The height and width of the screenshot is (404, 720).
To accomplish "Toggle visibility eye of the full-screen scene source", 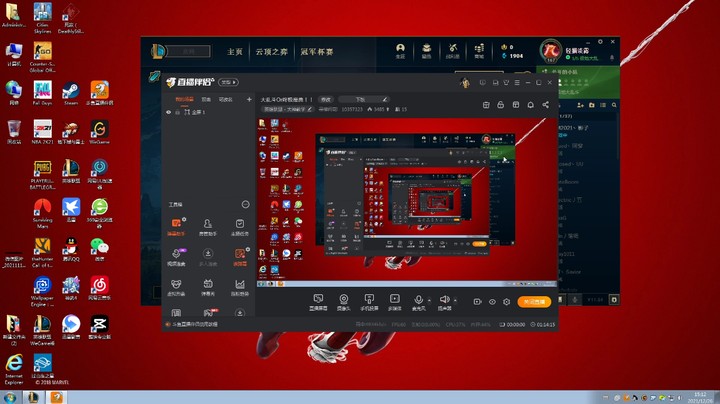I will coord(169,112).
